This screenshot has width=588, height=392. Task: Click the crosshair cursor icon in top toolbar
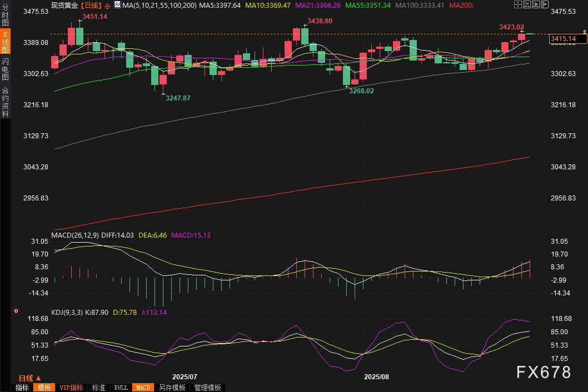coord(518,4)
